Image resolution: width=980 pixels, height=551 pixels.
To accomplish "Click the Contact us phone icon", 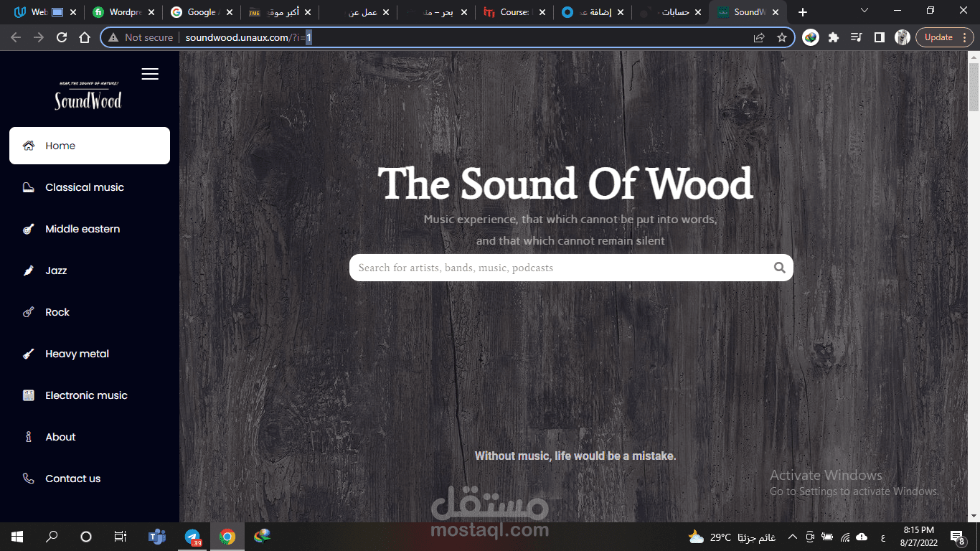I will pyautogui.click(x=28, y=479).
